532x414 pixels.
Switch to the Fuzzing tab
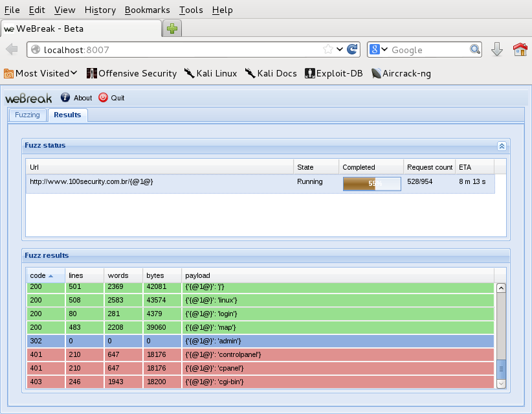click(x=27, y=115)
